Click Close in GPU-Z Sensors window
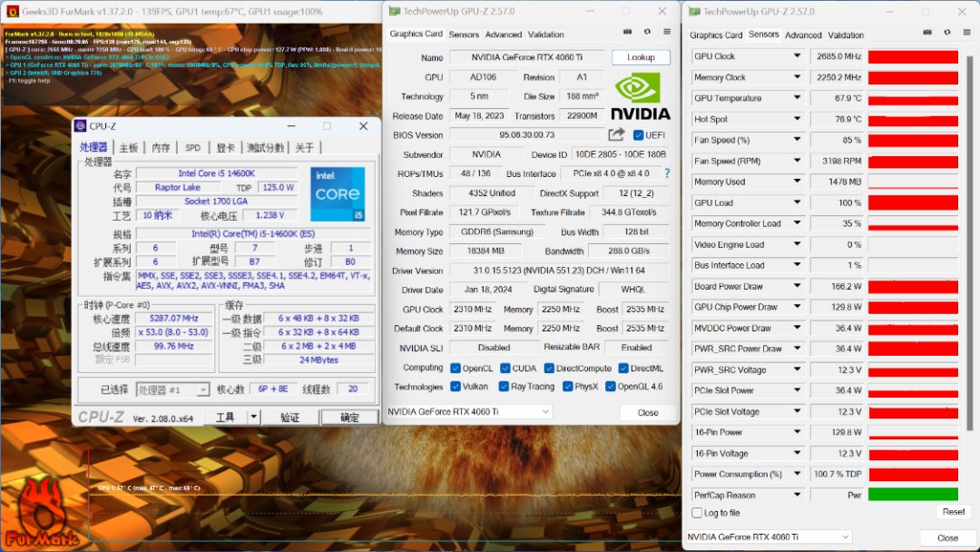This screenshot has width=980, height=552. pyautogui.click(x=947, y=537)
